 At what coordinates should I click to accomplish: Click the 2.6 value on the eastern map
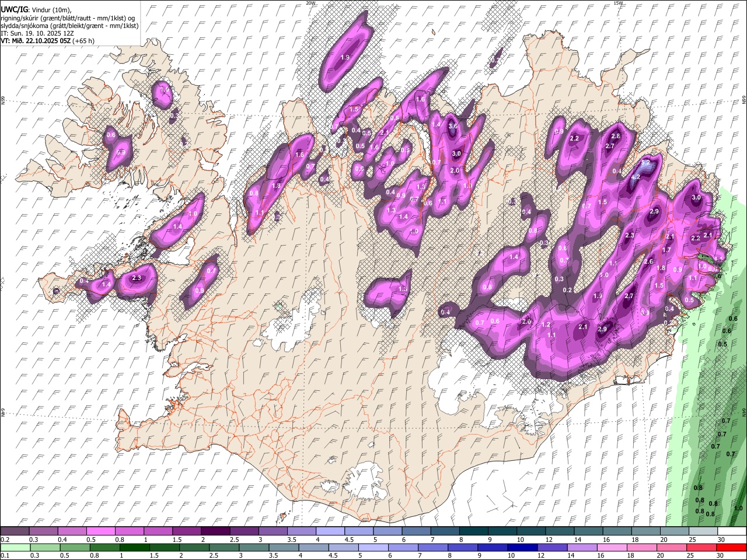pos(648,262)
